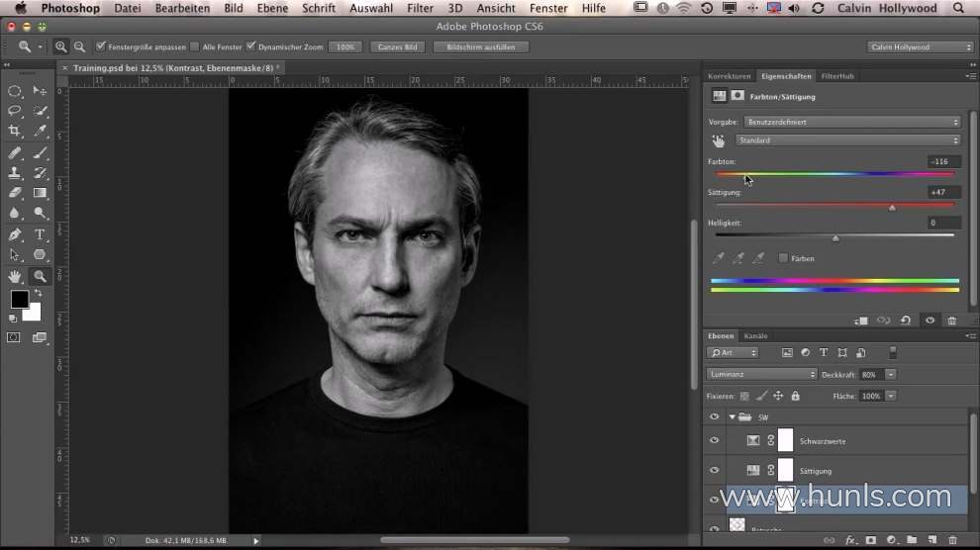The height and width of the screenshot is (550, 980).
Task: Activate the on-image hue adjustment hand tool
Action: click(x=718, y=141)
